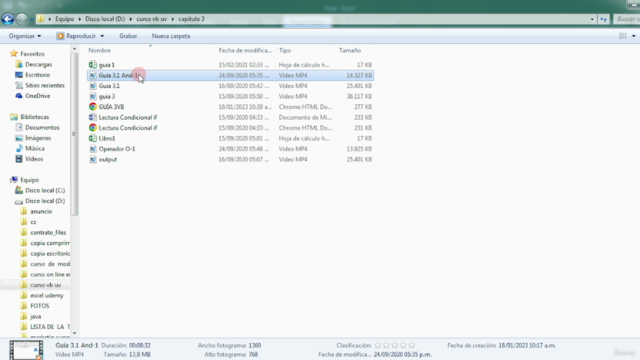
Task: Click the Música library icon
Action: [x=19, y=148]
